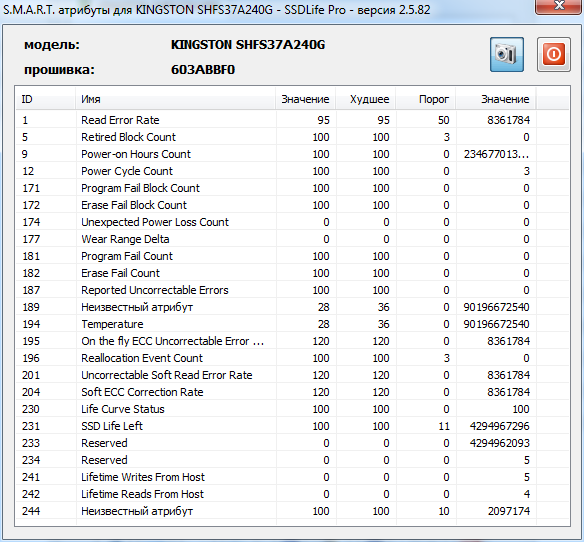This screenshot has height=542, width=584.
Task: Select the Reported Uncorrectable Errors row
Action: click(292, 290)
